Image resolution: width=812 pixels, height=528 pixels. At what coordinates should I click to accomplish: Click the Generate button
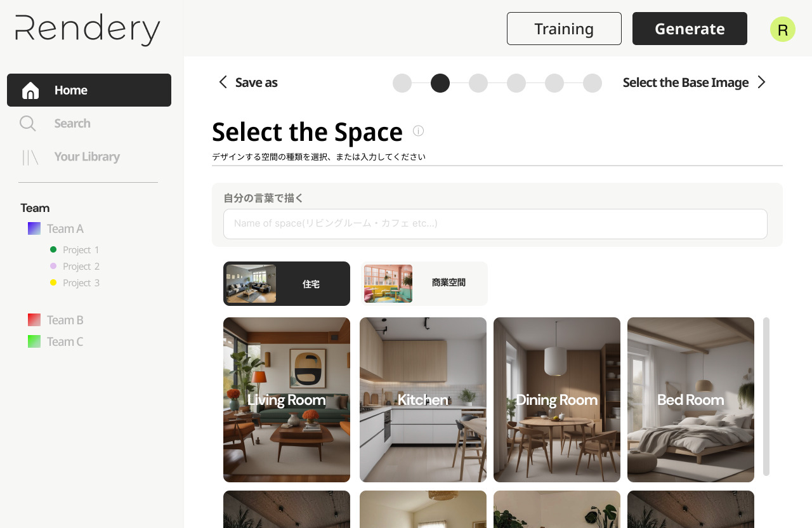pos(690,29)
